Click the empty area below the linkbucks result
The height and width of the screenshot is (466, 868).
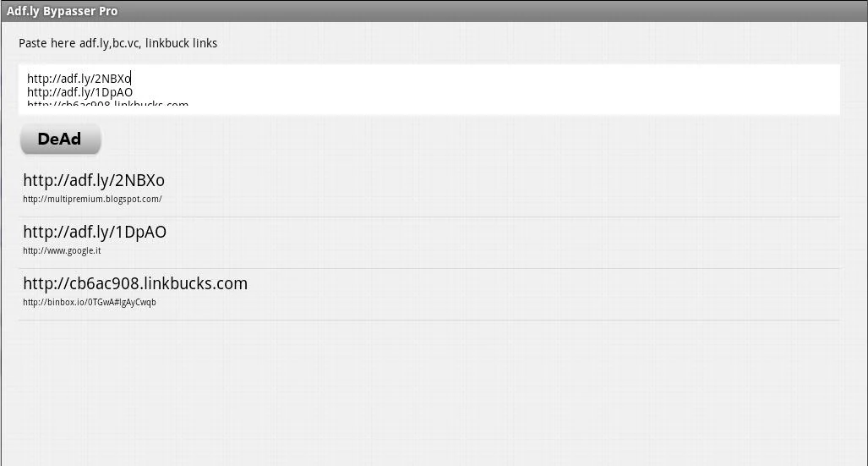coord(429,389)
